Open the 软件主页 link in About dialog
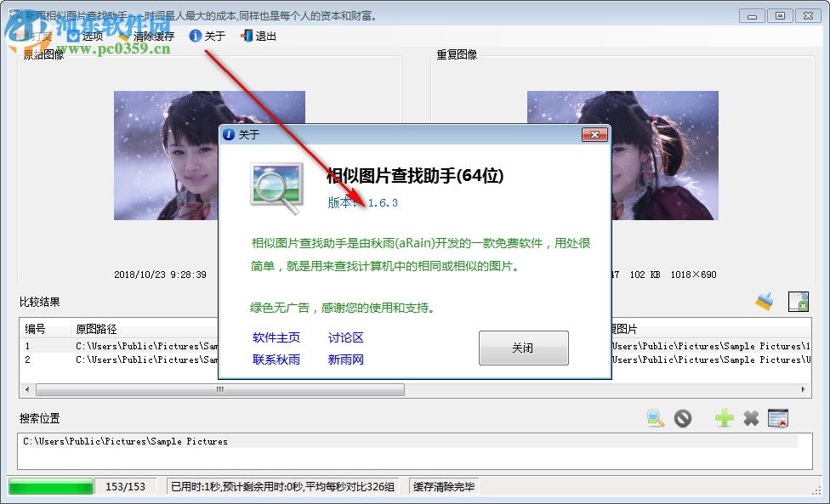This screenshot has width=830, height=504. pyautogui.click(x=275, y=337)
